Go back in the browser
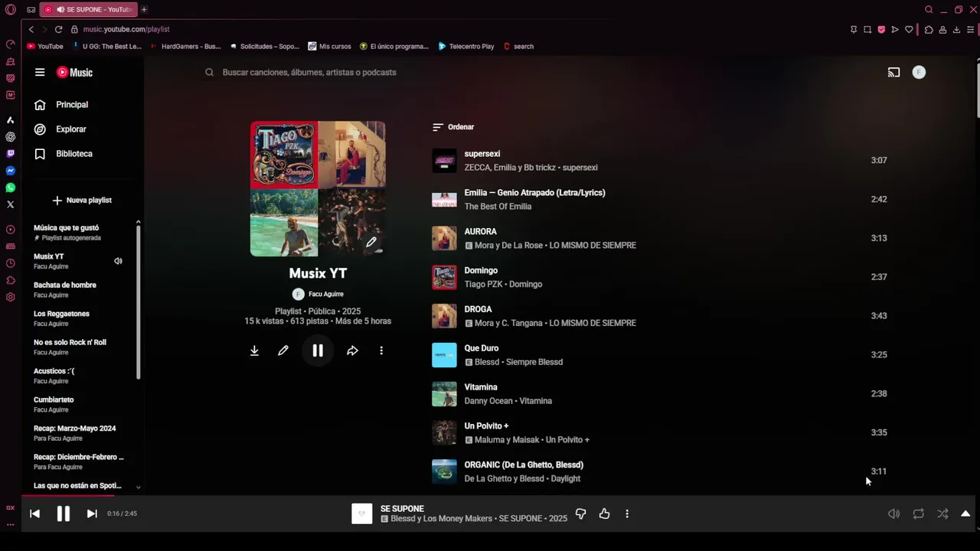Screen dimensions: 980x551 [x=31, y=30]
